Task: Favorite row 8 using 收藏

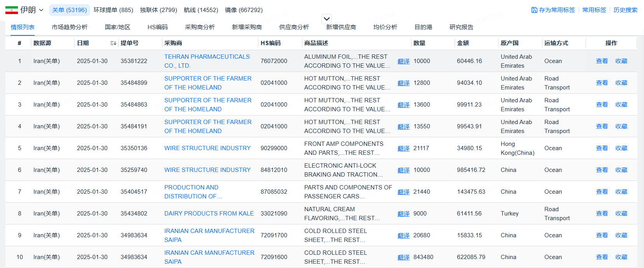Action: [x=621, y=214]
